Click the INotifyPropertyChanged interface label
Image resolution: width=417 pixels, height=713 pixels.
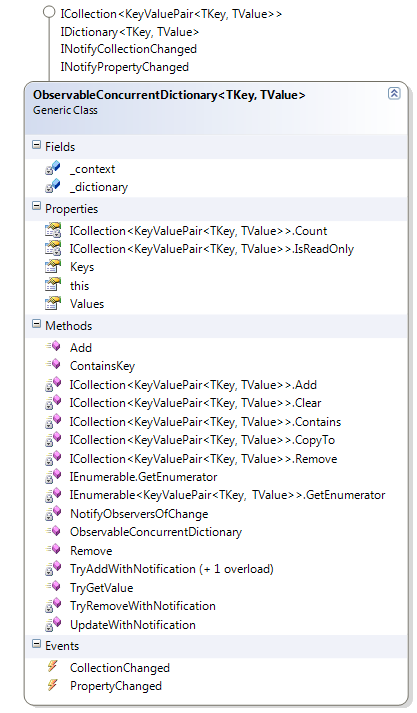(125, 67)
